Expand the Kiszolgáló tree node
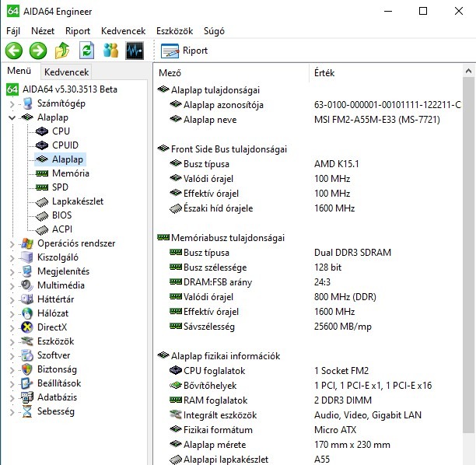The height and width of the screenshot is (465, 476). pyautogui.click(x=12, y=258)
